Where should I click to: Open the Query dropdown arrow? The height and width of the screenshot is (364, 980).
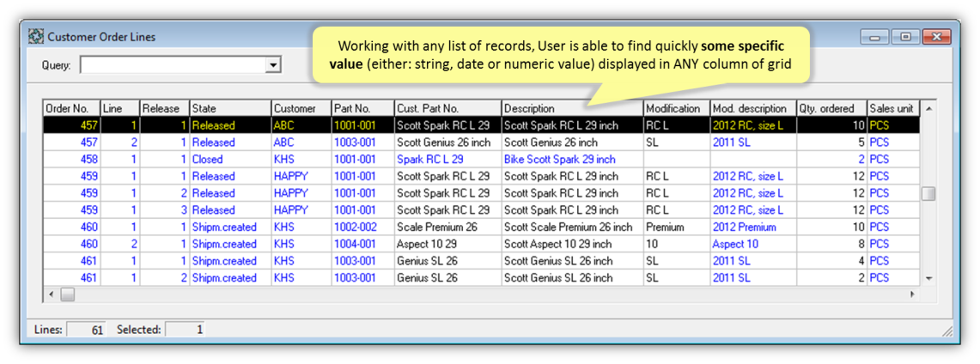click(x=273, y=65)
